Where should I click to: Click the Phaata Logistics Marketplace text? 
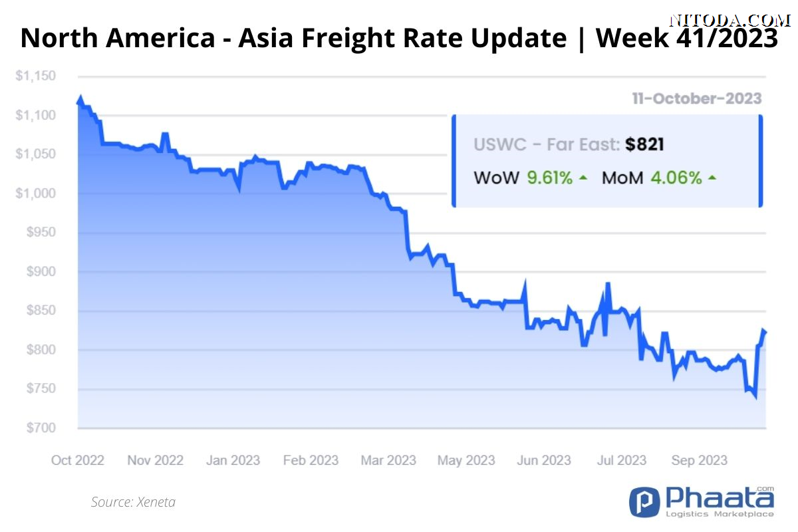[719, 501]
